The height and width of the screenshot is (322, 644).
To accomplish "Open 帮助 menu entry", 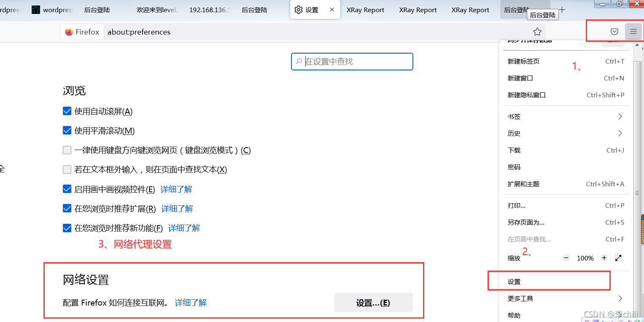I will (565, 315).
